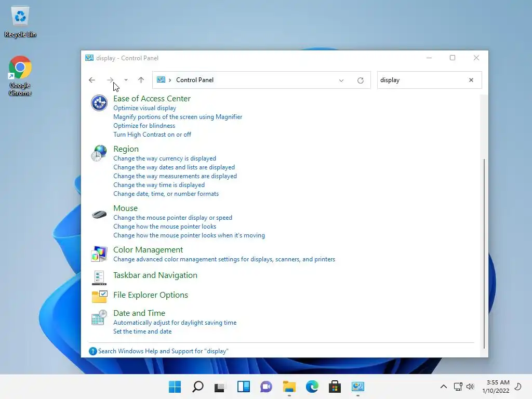Open Microsoft Store from the taskbar
Screen dimensions: 532x399
tap(335, 387)
